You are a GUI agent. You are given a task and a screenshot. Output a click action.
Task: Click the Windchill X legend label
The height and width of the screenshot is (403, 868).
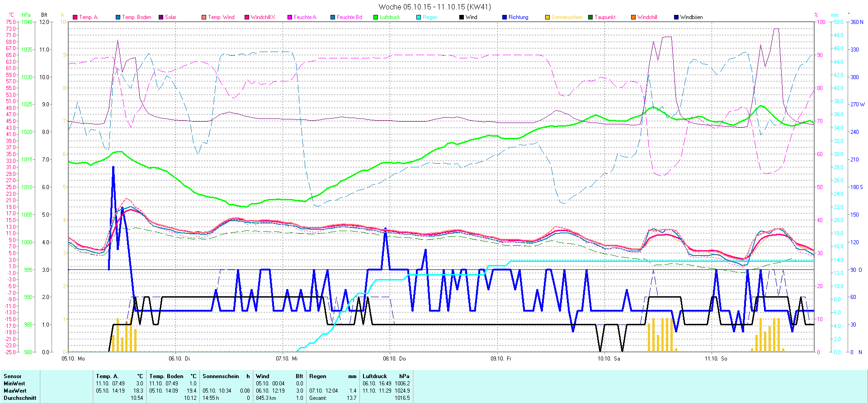click(x=263, y=17)
